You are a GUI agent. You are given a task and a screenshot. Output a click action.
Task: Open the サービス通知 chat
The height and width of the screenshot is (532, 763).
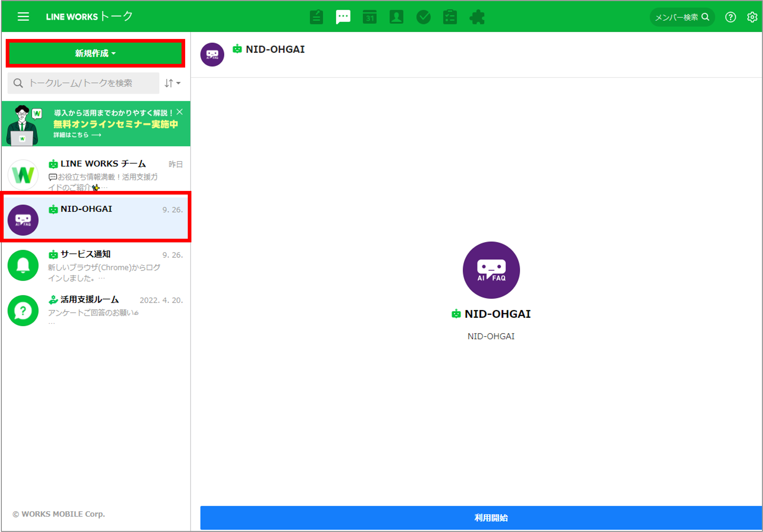coord(96,265)
